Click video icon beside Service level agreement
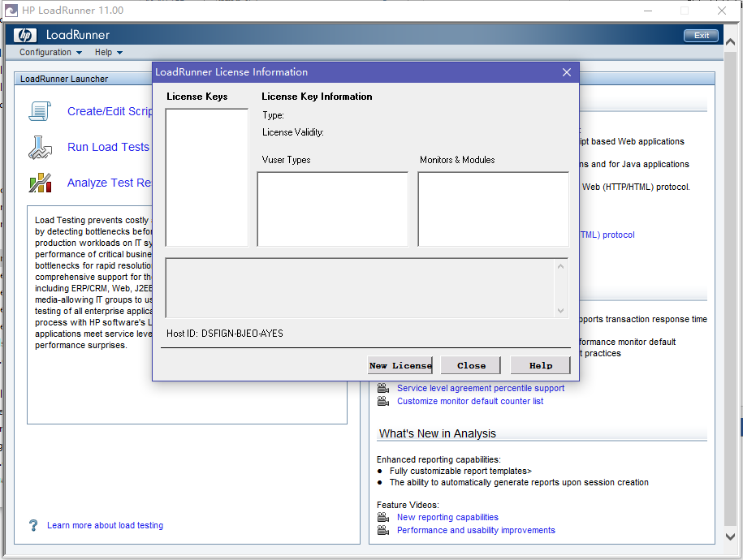The height and width of the screenshot is (560, 743). point(383,388)
